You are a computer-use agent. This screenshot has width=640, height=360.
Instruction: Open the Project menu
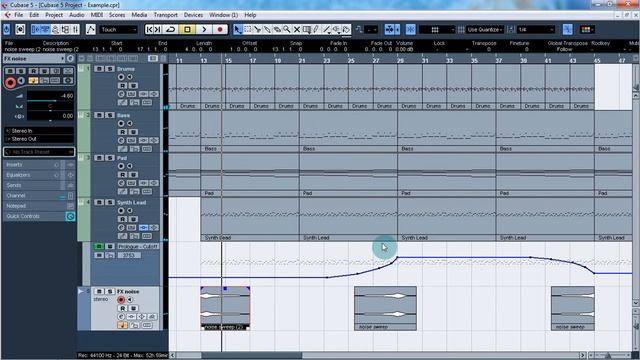(54, 15)
